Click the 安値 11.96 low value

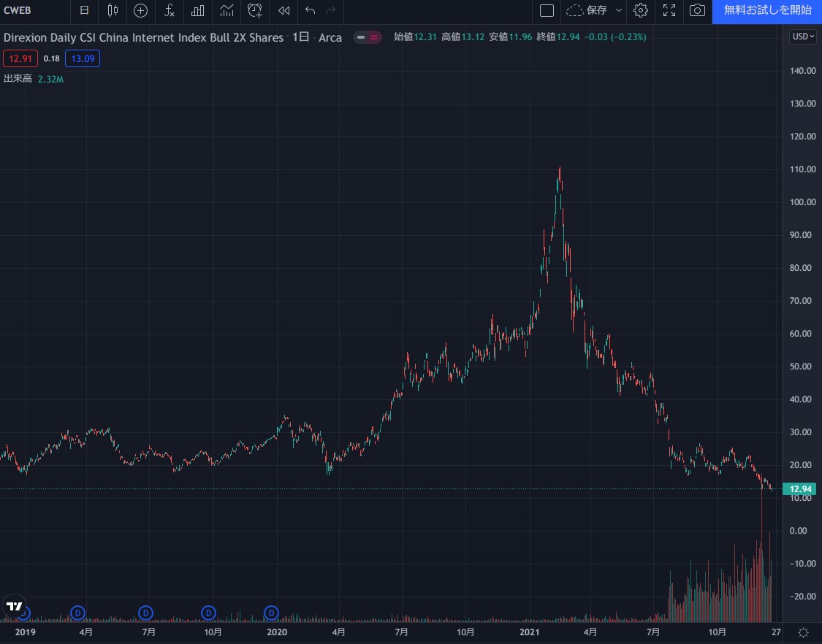(x=511, y=37)
